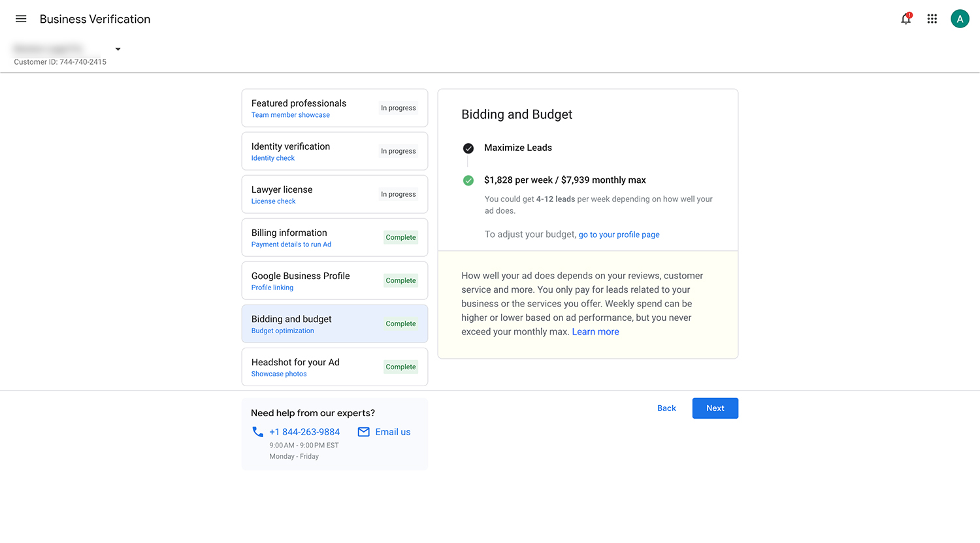This screenshot has width=980, height=543.
Task: Click the Next button
Action: coord(715,408)
